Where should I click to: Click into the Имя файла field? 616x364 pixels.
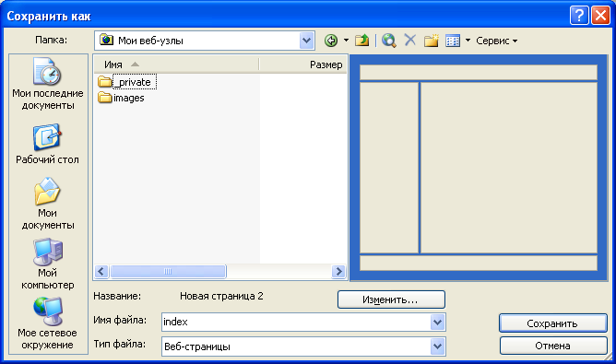pos(296,322)
